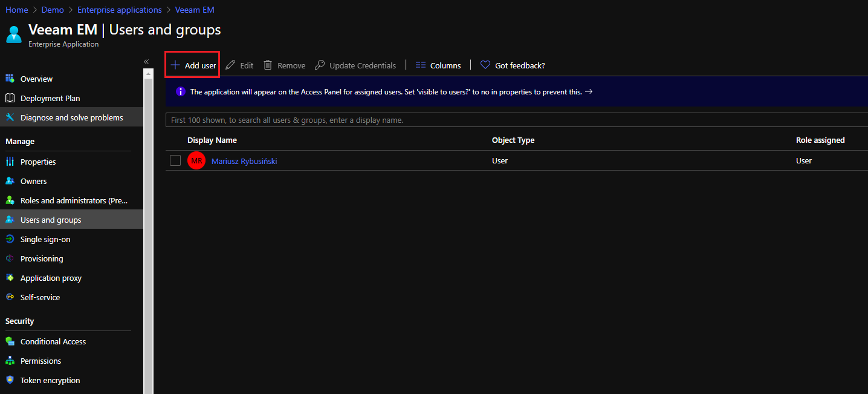Click the pencil Edit icon
Viewport: 868px width, 394px height.
[230, 65]
